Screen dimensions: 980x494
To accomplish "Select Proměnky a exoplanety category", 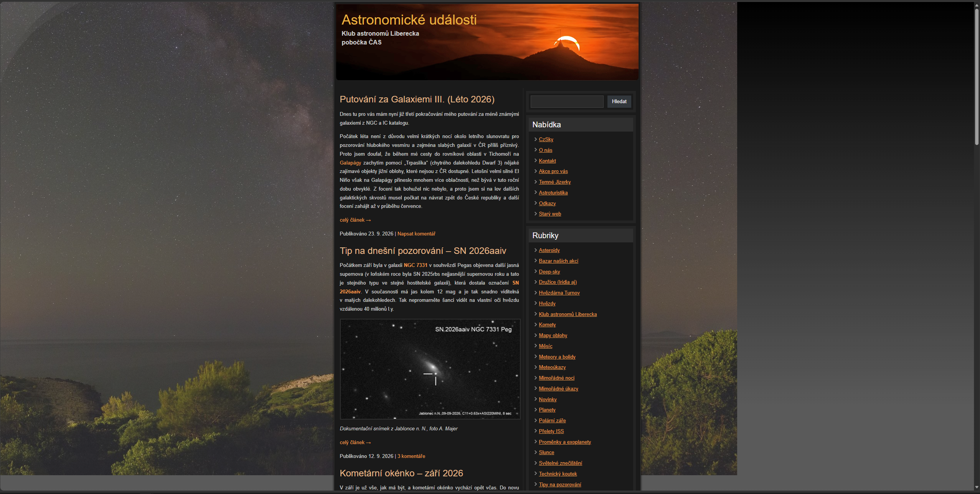I will coord(565,442).
